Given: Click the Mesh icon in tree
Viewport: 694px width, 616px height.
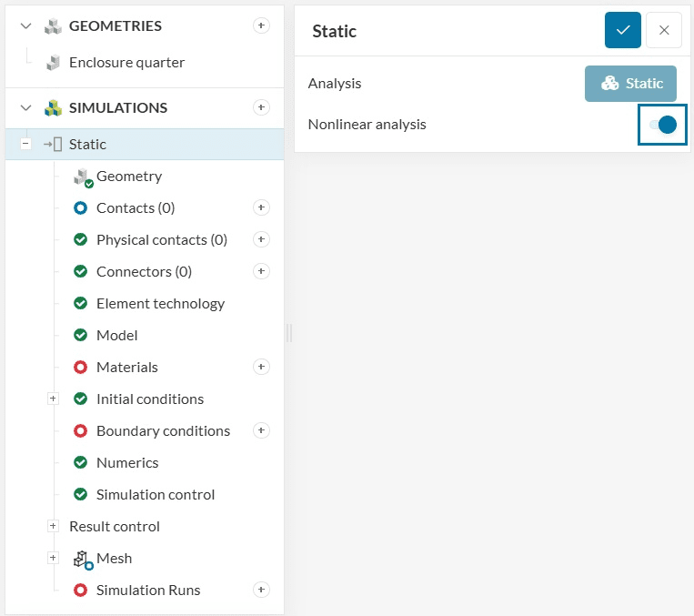Looking at the screenshot, I should [83, 559].
